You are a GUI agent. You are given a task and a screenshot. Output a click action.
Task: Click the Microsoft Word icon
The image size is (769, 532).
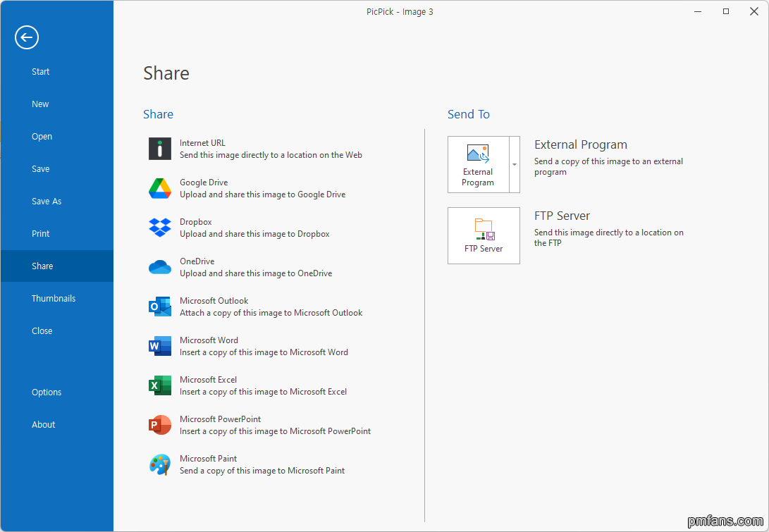[x=160, y=346]
